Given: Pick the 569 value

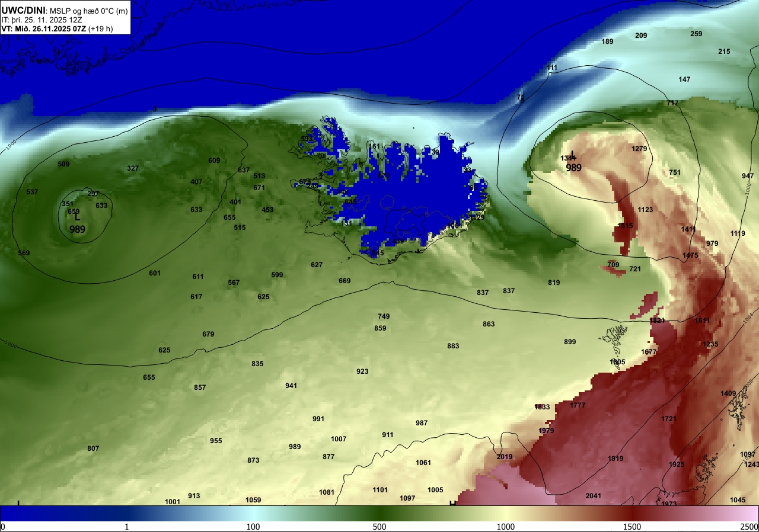Looking at the screenshot, I should (x=24, y=253).
